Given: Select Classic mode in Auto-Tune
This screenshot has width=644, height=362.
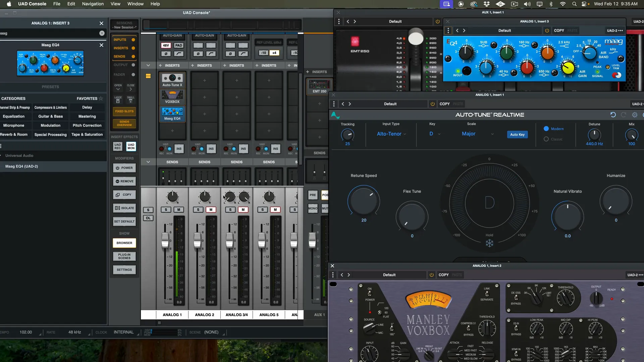Looking at the screenshot, I should pyautogui.click(x=553, y=139).
